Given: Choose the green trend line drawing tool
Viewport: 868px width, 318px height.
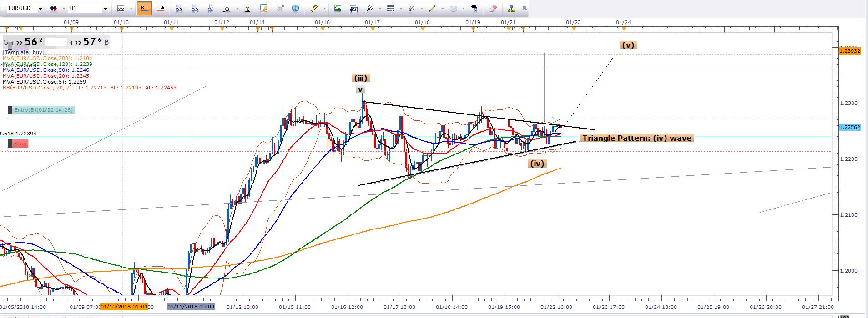Looking at the screenshot, I should (432, 8).
